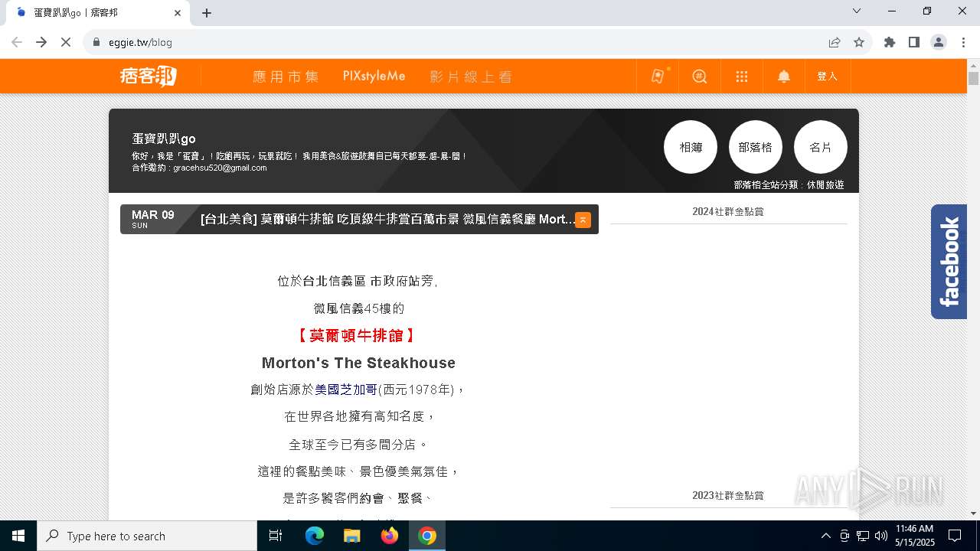Collapse post with orange chevron button
This screenshot has width=980, height=551.
point(583,220)
